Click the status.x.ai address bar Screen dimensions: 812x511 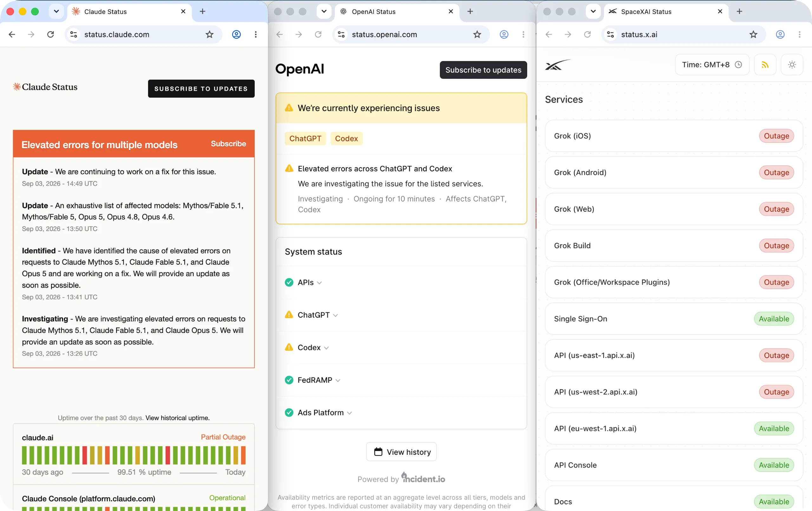684,34
